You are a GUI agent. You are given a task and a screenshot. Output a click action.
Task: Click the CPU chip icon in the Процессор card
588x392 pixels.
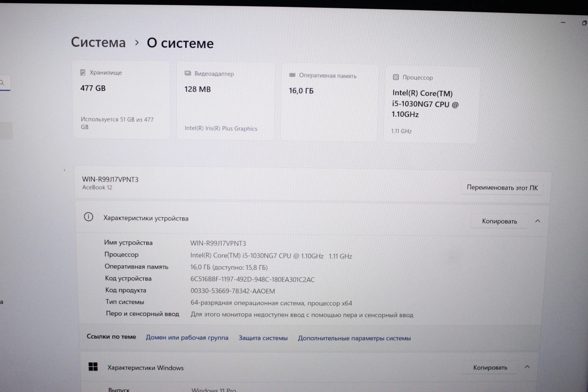[x=396, y=77]
